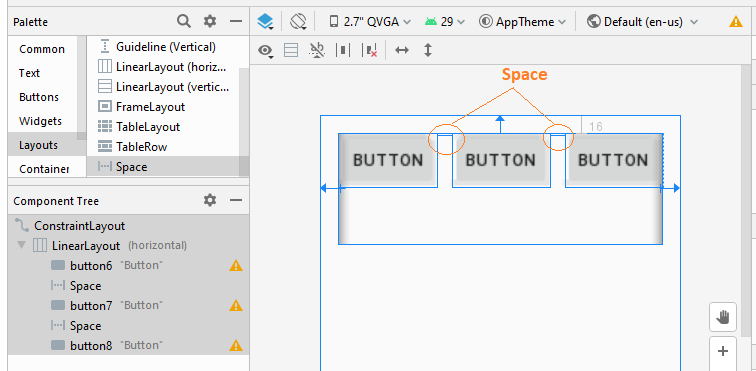756x371 pixels.
Task: Minimize the Palette panel
Action: pos(235,21)
